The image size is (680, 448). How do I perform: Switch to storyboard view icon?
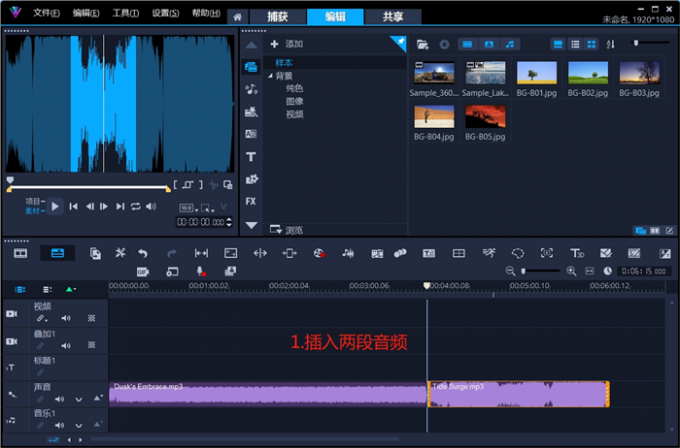pyautogui.click(x=20, y=253)
